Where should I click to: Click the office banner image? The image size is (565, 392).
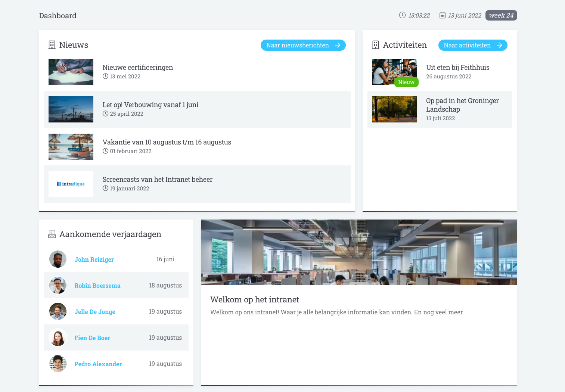tap(359, 252)
